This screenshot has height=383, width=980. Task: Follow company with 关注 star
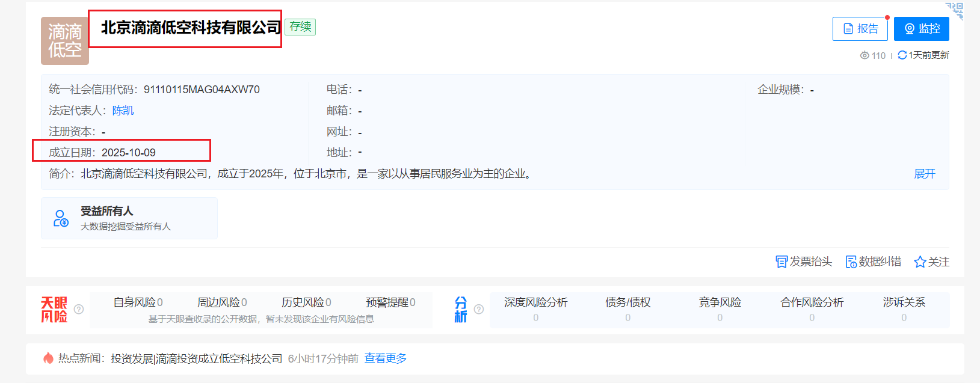click(920, 262)
